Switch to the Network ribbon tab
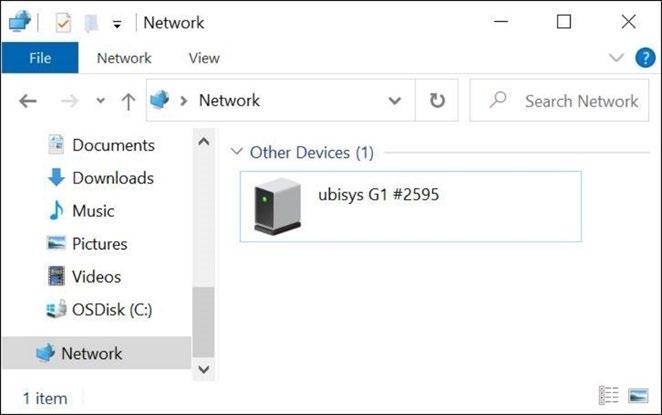 (124, 58)
